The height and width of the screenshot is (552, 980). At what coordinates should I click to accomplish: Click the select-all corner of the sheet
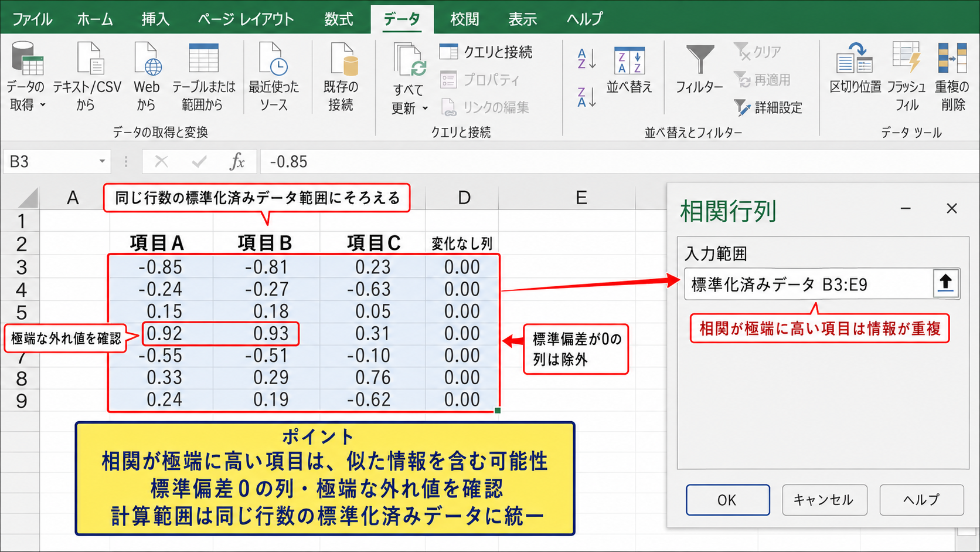(27, 198)
